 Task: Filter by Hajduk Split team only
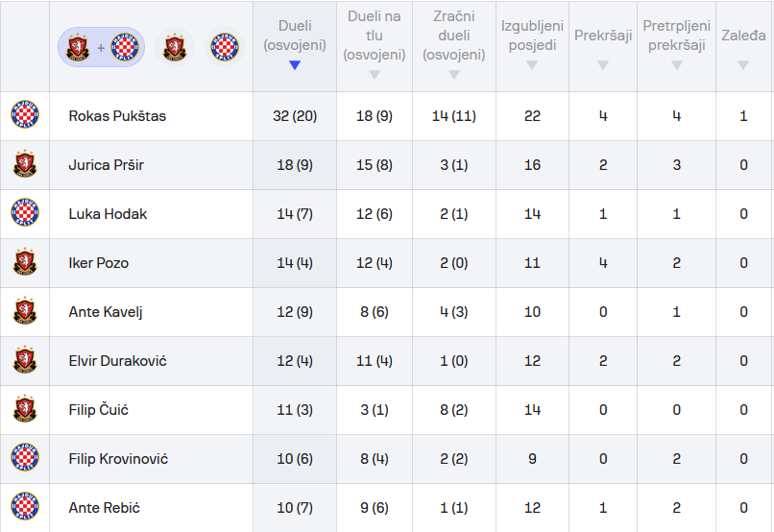point(225,47)
